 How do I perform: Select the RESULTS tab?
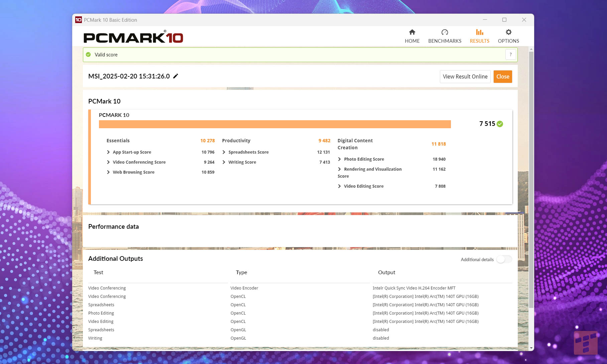480,36
